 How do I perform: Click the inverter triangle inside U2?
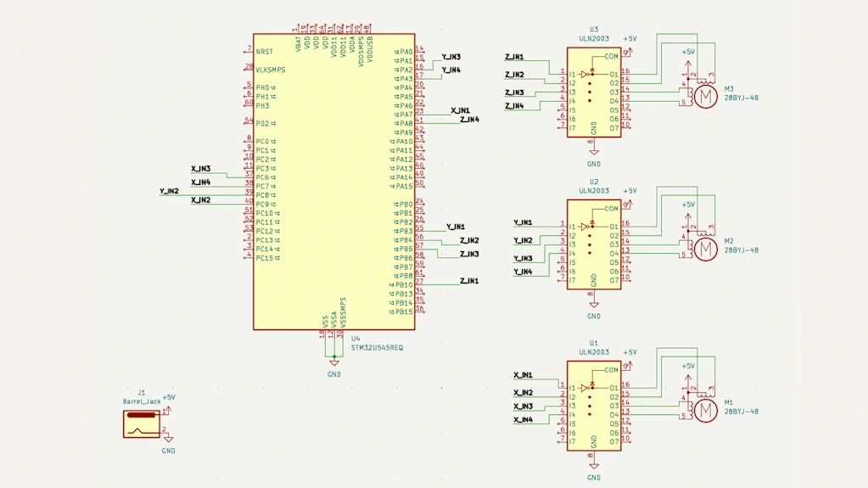click(585, 227)
